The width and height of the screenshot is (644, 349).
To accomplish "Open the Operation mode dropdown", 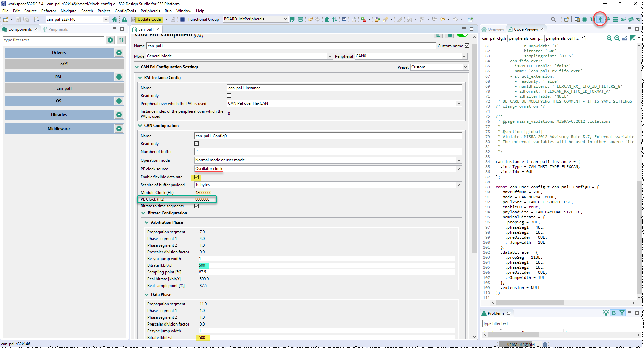I will coord(459,160).
